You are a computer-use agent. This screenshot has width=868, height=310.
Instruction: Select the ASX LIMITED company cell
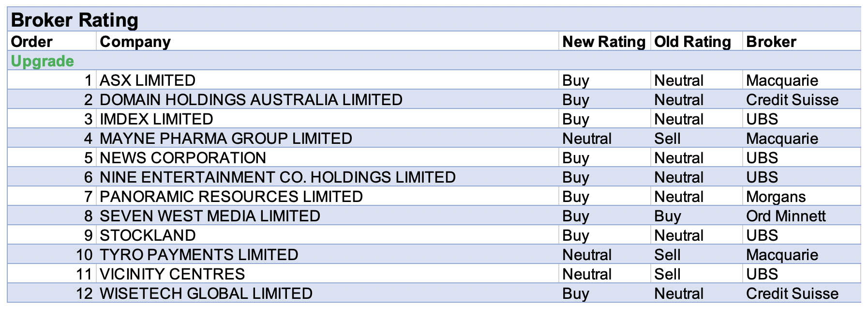[148, 80]
